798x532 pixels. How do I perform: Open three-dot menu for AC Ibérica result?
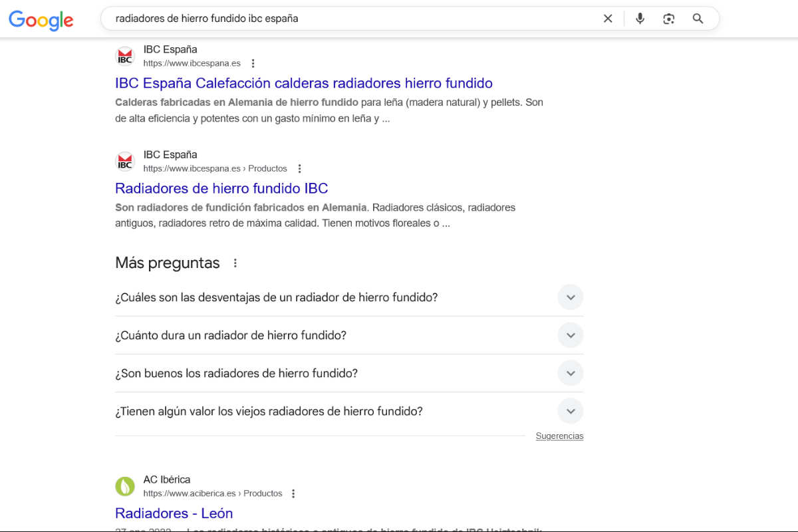point(293,493)
